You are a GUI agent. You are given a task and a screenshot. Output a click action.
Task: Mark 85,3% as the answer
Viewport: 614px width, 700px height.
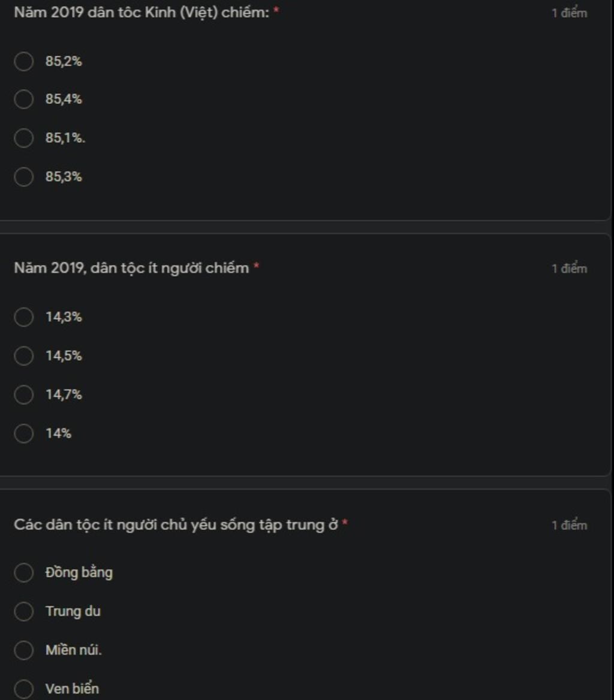click(x=23, y=177)
